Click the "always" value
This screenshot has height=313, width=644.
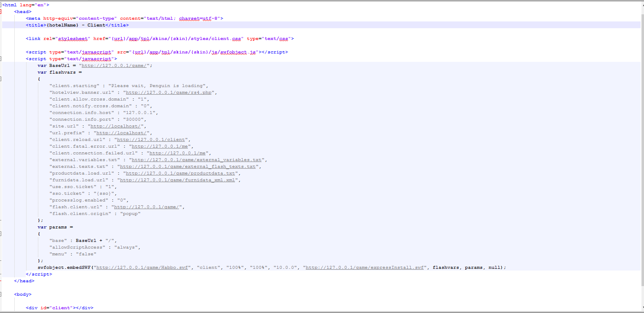coord(126,247)
